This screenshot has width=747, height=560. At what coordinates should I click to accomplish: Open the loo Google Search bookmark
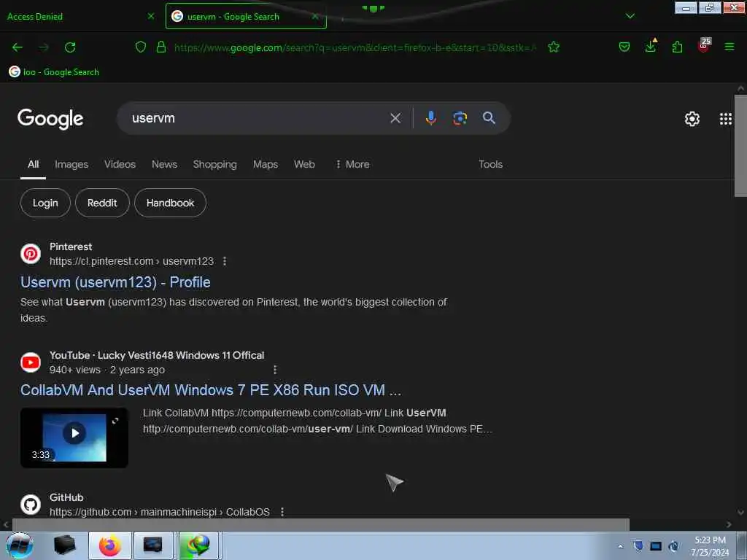coord(54,72)
